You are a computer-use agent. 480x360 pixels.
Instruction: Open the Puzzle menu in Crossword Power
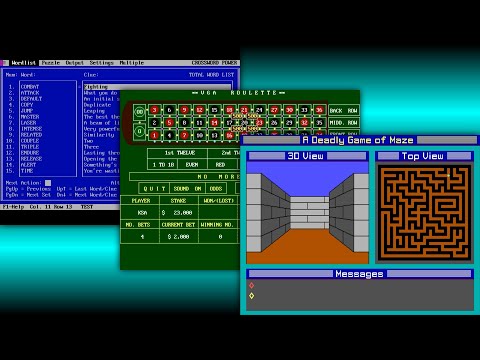[51, 63]
